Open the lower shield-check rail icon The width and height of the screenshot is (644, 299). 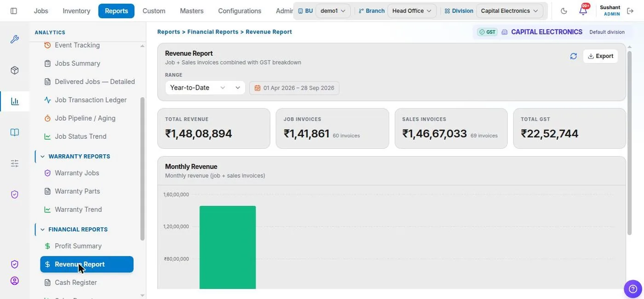point(15,264)
